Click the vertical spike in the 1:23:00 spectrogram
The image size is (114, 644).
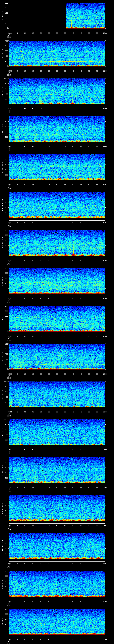pyautogui.click(x=74, y=553)
